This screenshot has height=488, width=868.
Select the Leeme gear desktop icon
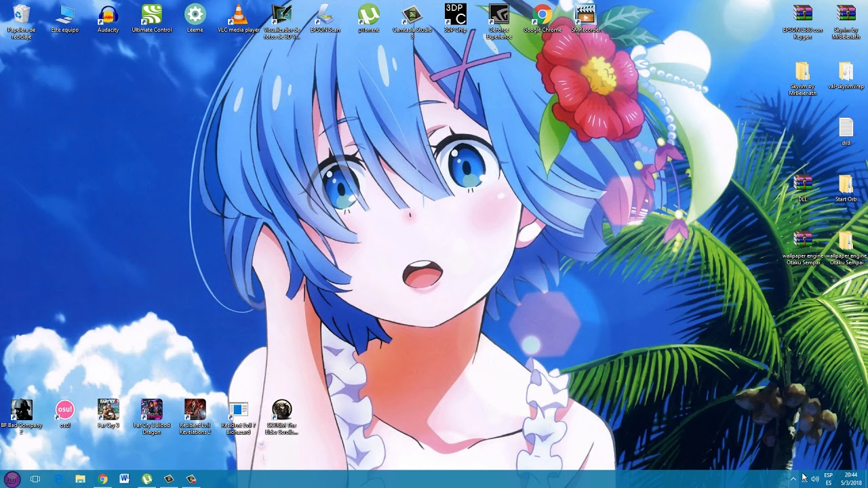(x=195, y=19)
